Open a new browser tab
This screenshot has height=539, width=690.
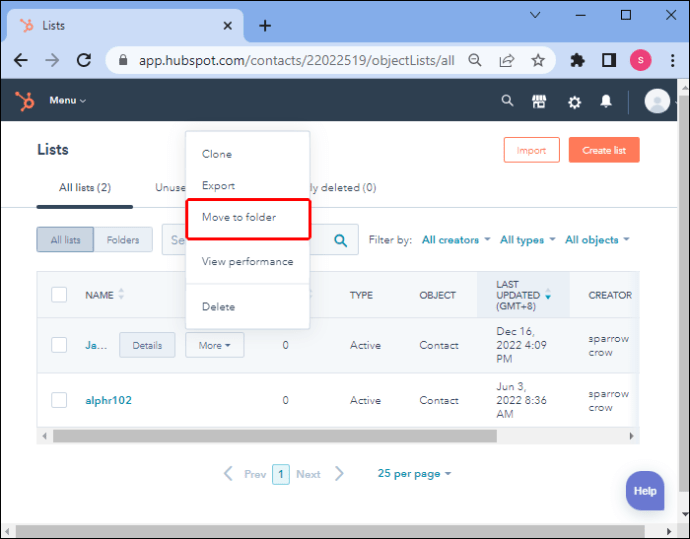coord(265,26)
